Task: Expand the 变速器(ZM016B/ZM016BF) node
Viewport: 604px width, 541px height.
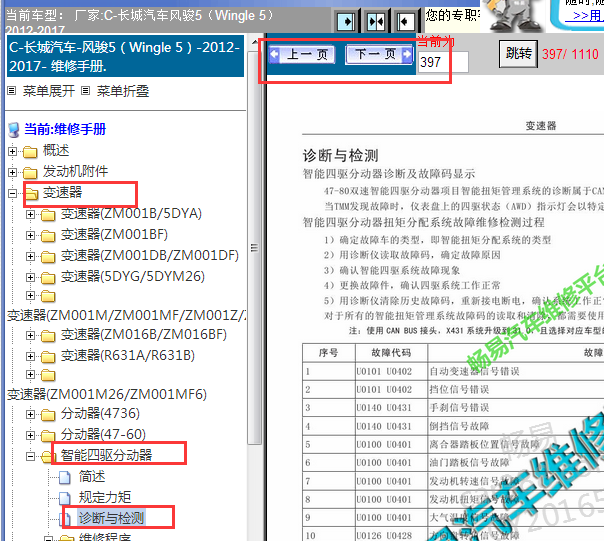Action: point(30,336)
